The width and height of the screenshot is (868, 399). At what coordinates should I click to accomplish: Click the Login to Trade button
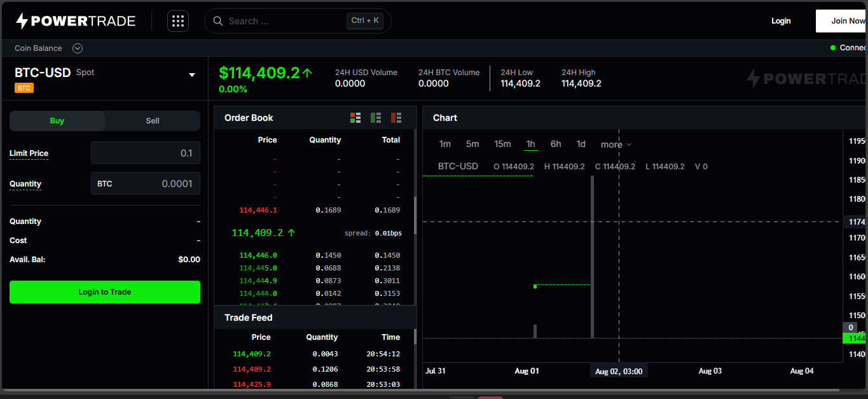pyautogui.click(x=105, y=292)
